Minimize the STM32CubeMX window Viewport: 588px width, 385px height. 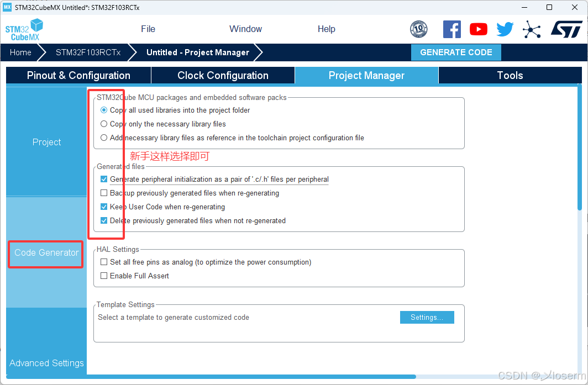coord(524,7)
